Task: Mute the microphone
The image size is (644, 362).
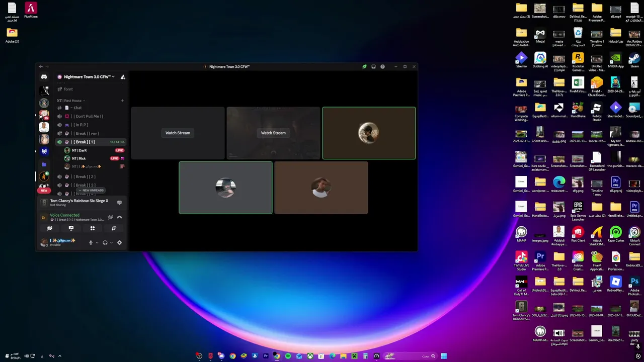Action: tap(91, 242)
